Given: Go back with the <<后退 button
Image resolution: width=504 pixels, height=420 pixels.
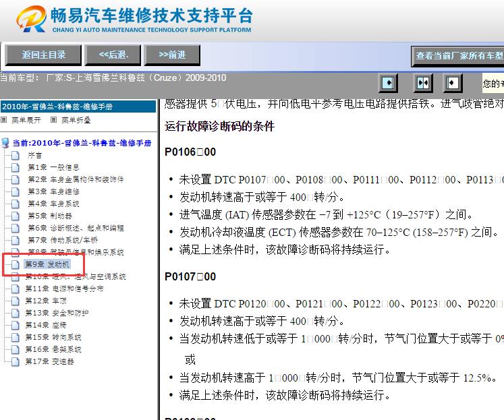Looking at the screenshot, I should [x=113, y=55].
